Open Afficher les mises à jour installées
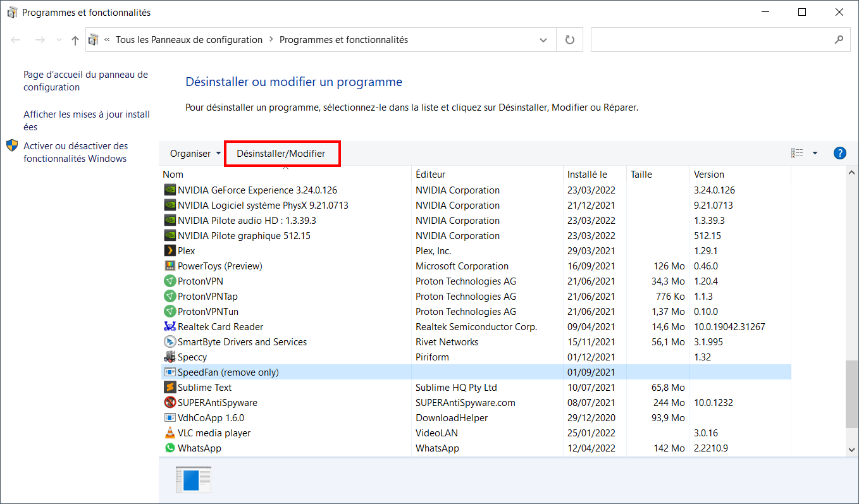 point(87,121)
